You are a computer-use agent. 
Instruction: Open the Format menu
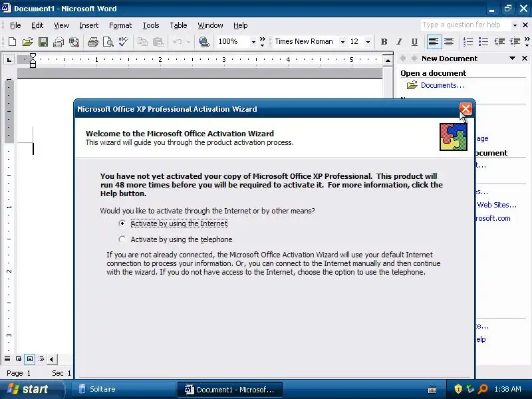[x=120, y=25]
